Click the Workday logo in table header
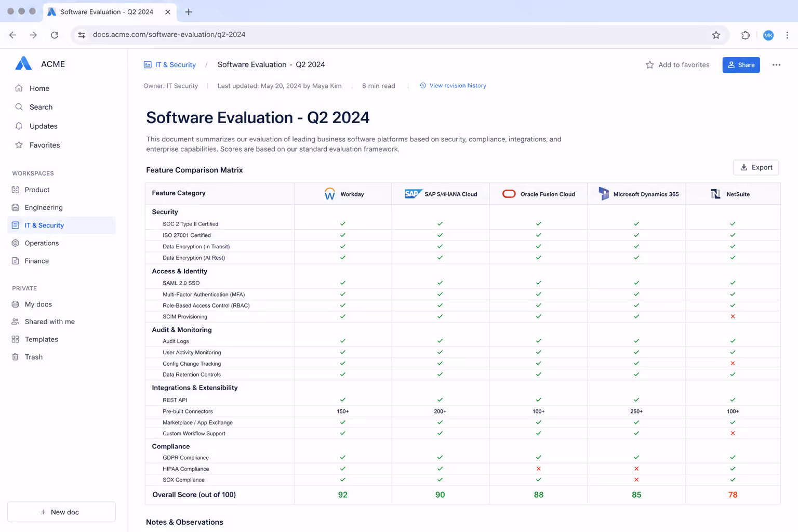798x532 pixels. (329, 194)
